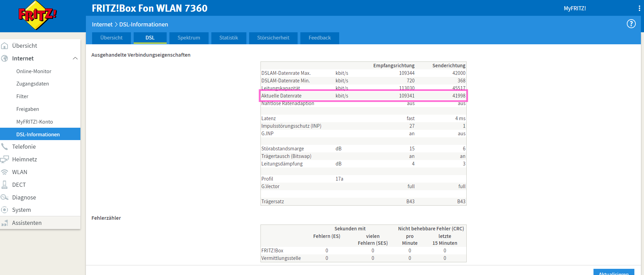Click the System gear icon
644x275 pixels.
pos(5,210)
